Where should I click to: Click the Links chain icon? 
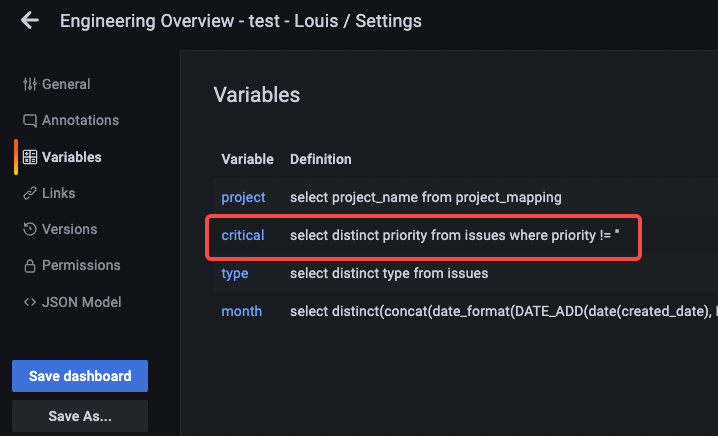[30, 193]
